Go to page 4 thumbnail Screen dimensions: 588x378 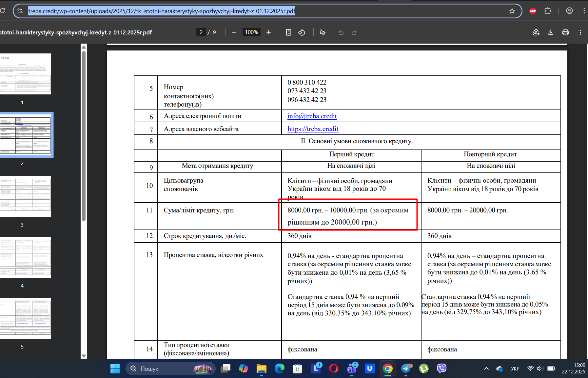(x=26, y=257)
